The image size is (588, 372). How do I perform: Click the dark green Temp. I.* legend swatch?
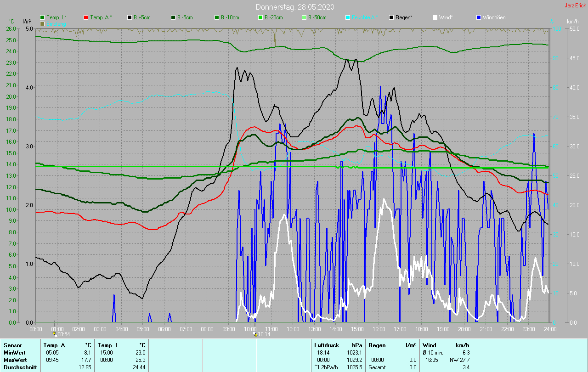tap(43, 17)
